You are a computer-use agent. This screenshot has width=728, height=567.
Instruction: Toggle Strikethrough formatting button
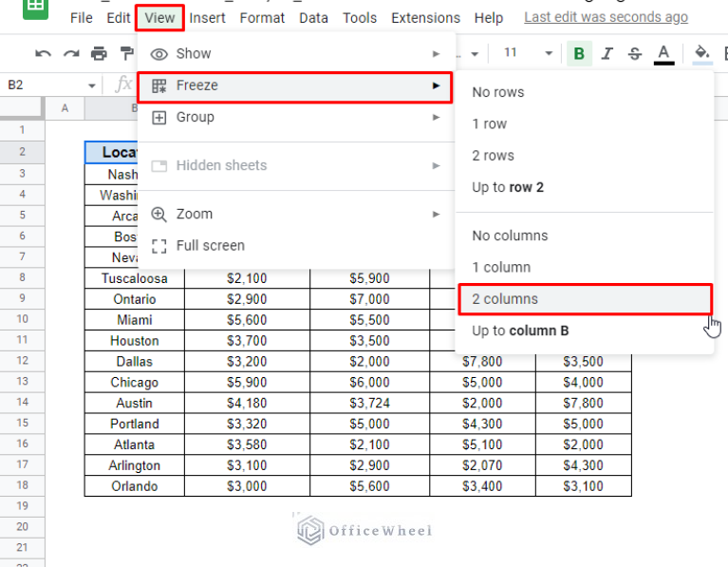point(635,53)
